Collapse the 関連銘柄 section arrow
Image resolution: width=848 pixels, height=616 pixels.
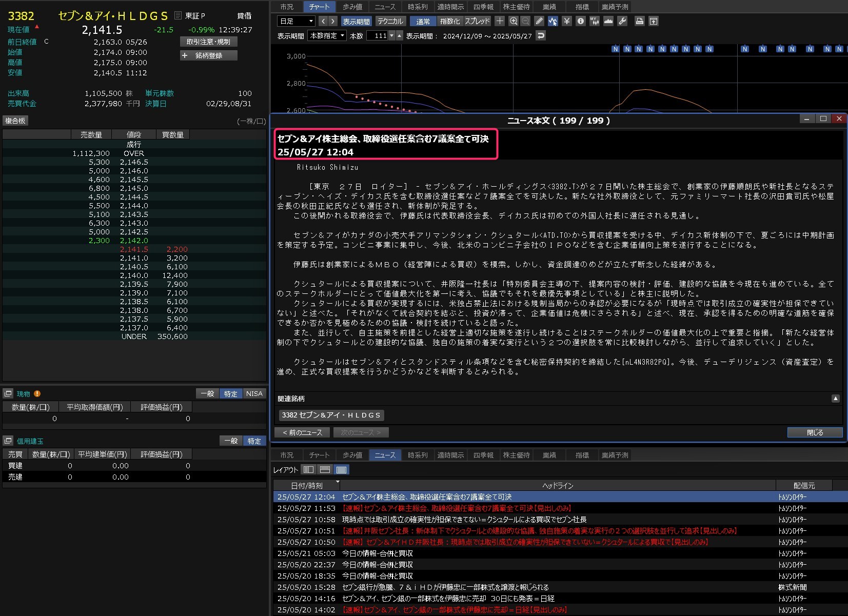[x=835, y=398]
